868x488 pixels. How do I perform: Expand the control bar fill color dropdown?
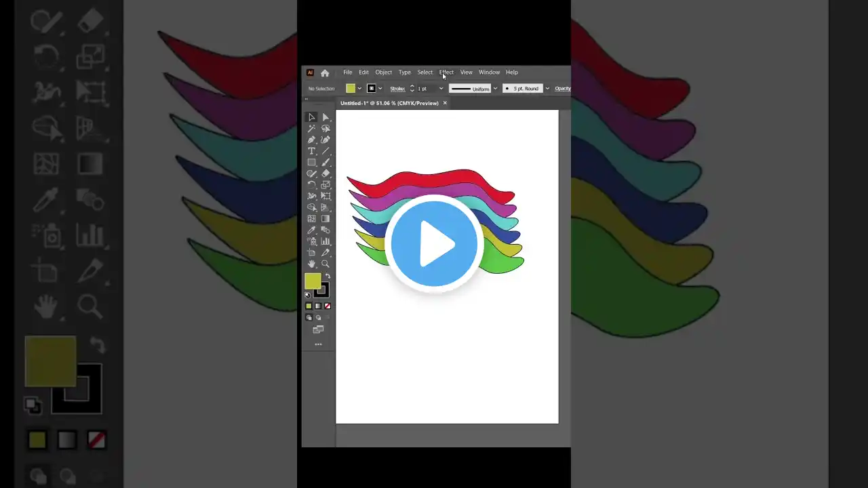pyautogui.click(x=359, y=89)
